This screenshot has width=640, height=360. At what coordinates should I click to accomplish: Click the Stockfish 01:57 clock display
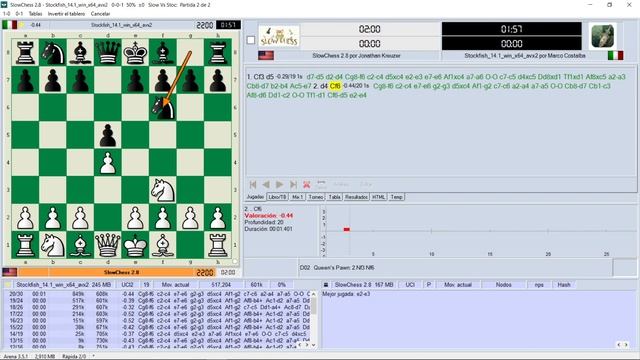(x=511, y=29)
